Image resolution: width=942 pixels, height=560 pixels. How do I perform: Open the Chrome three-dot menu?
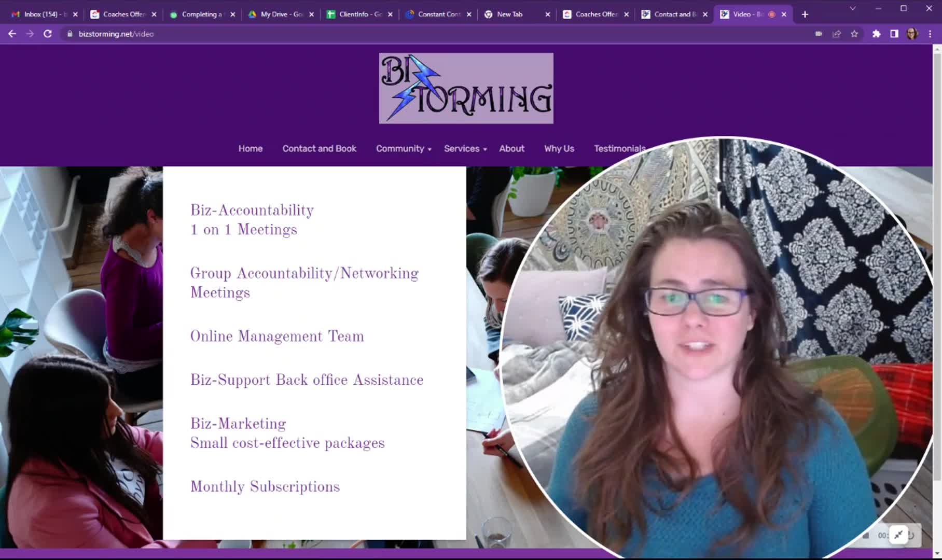pos(930,34)
